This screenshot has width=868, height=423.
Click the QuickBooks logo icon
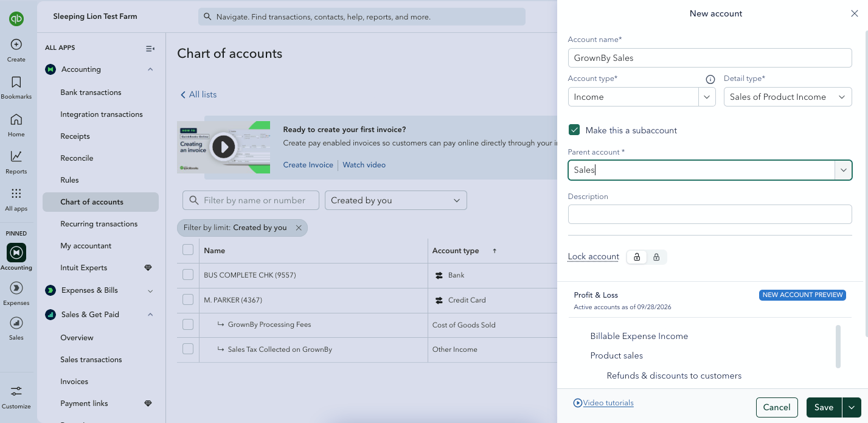click(16, 19)
